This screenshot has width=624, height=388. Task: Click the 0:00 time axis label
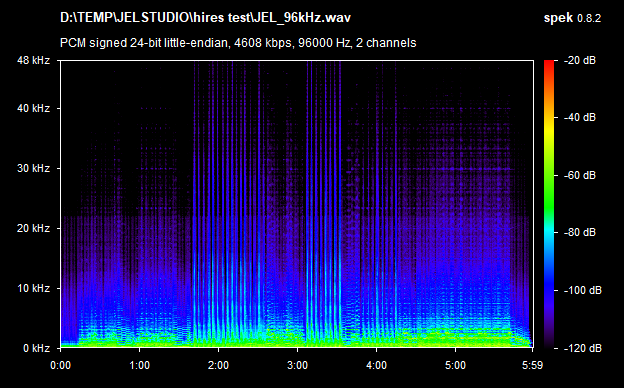click(x=60, y=365)
